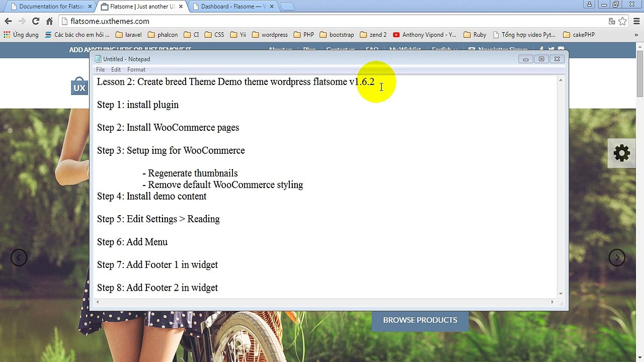Image resolution: width=644 pixels, height=362 pixels.
Task: Click the 'Step 1: install plugin' line
Action: (138, 105)
